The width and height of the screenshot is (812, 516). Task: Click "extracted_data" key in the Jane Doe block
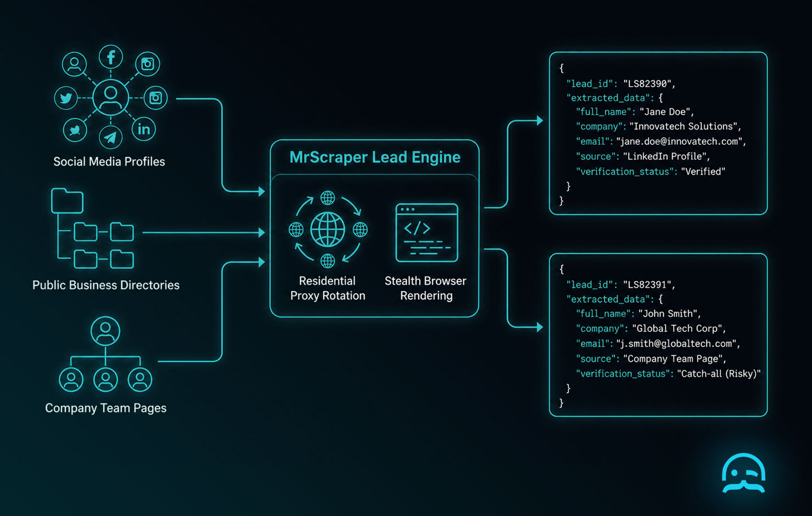tap(609, 98)
